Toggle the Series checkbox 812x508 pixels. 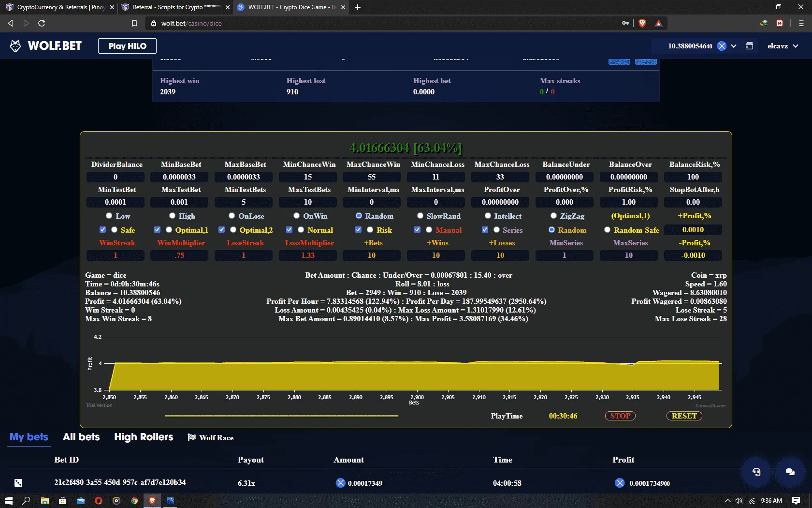pos(485,230)
